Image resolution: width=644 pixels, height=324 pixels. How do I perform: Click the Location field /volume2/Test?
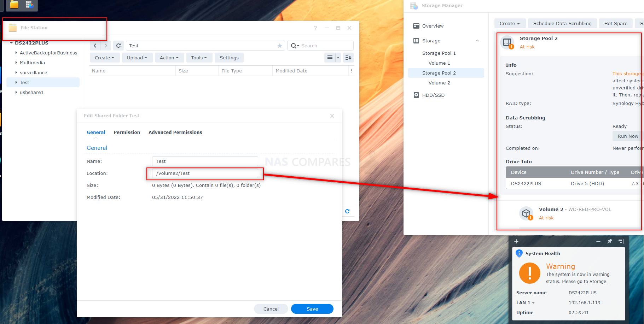pyautogui.click(x=205, y=173)
